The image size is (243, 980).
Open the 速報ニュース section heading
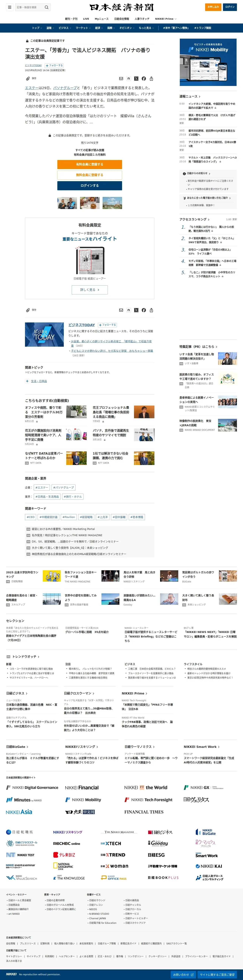click(x=190, y=97)
